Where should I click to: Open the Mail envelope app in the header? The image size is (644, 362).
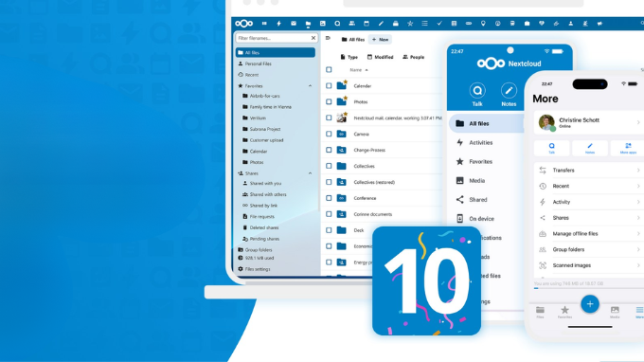294,24
